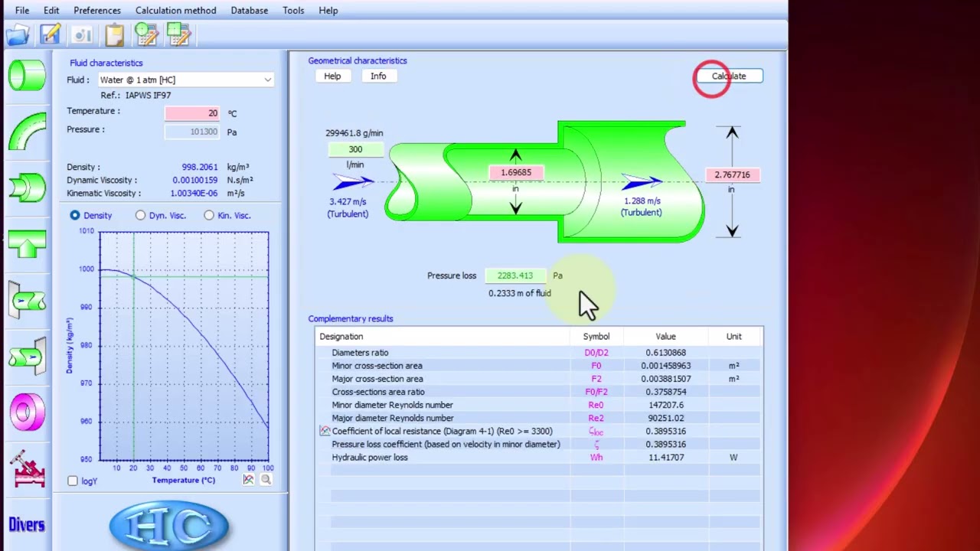Select the Major diameter Reynolds number row
The image size is (980, 551).
(539, 418)
